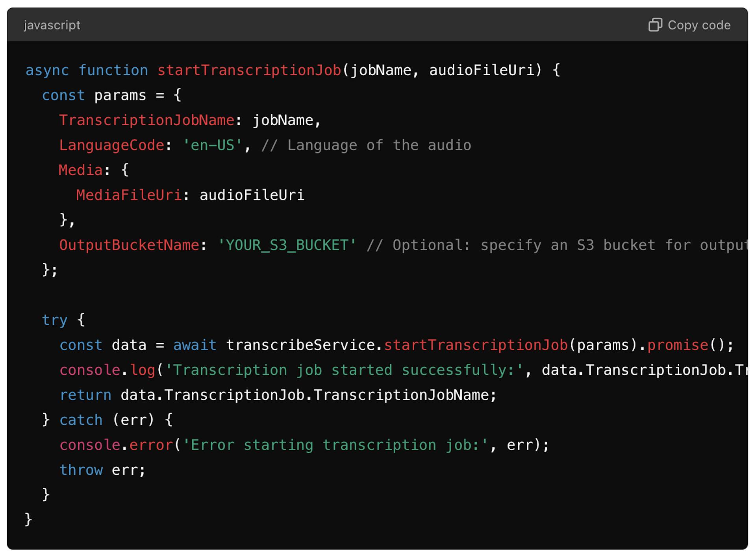Click the 'YOUR_S3_BUCKET' string value

287,245
